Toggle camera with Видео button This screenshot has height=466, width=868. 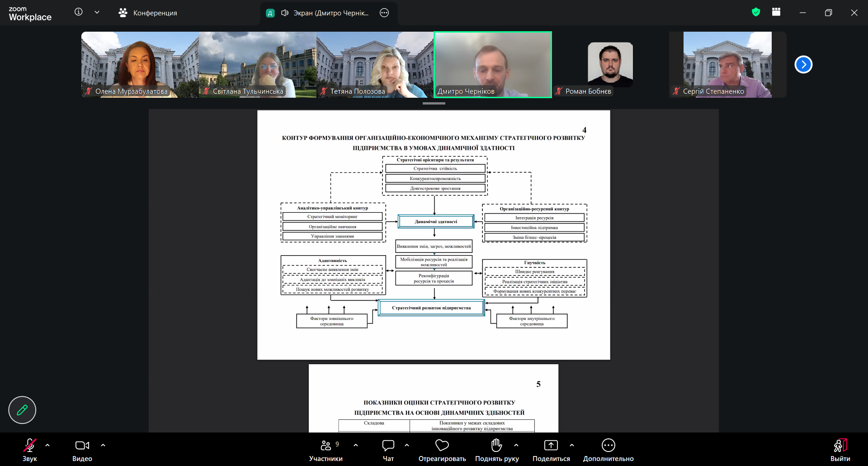click(82, 450)
